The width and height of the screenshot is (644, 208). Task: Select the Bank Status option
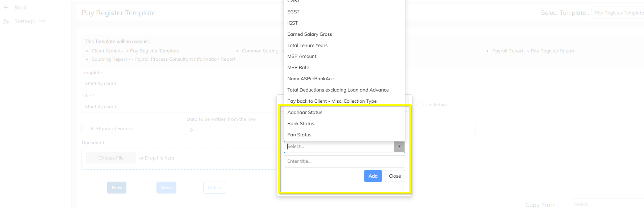[301, 124]
